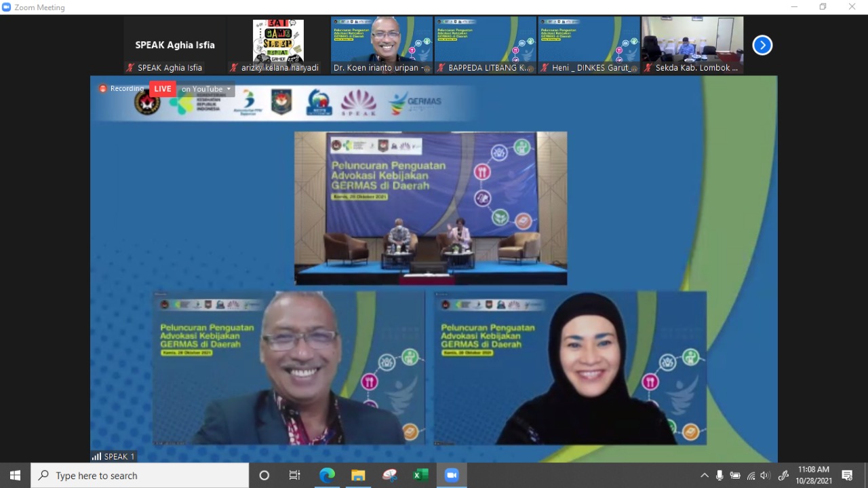
Task: Click the microphone tray icon
Action: (x=719, y=476)
